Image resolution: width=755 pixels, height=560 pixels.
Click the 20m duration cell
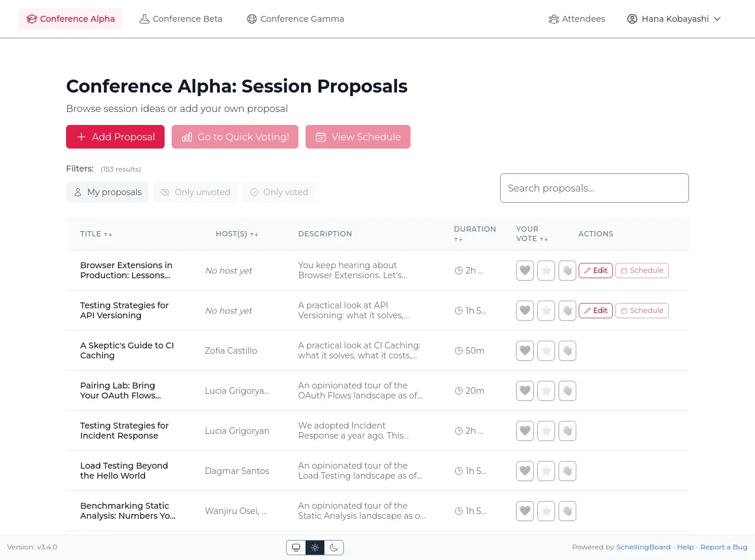pyautogui.click(x=470, y=391)
